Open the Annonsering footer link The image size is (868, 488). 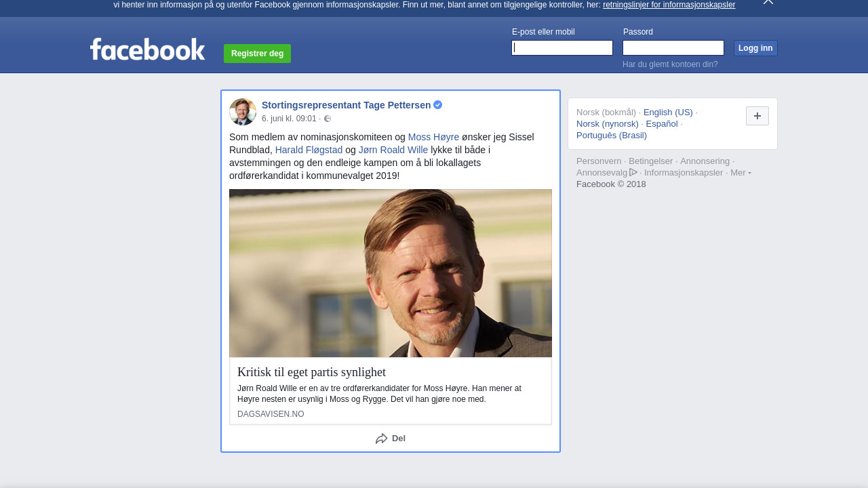pos(705,161)
